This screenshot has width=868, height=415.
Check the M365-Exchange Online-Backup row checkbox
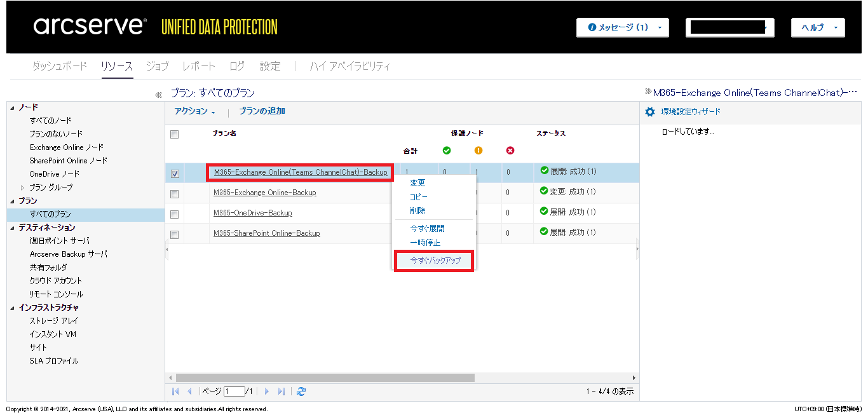click(175, 194)
